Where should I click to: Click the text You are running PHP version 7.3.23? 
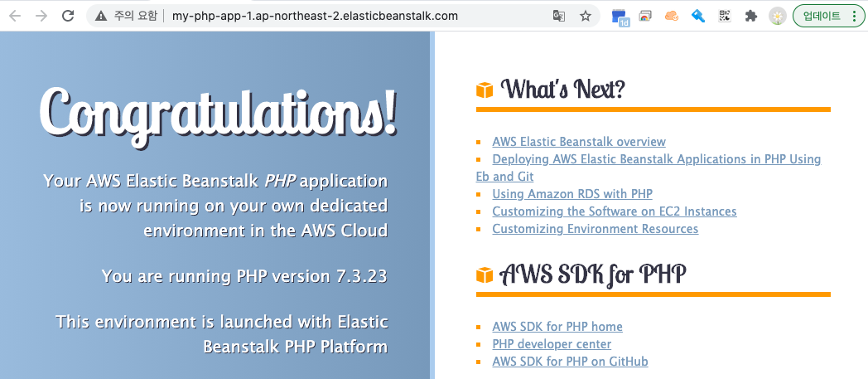[244, 276]
